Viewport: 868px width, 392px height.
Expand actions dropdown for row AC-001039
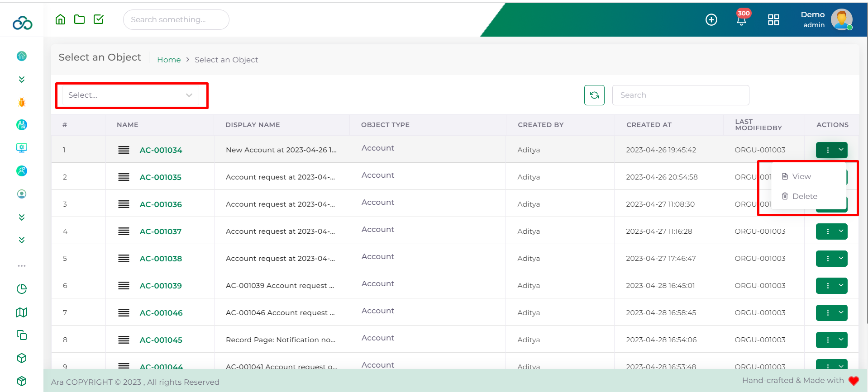(x=840, y=286)
